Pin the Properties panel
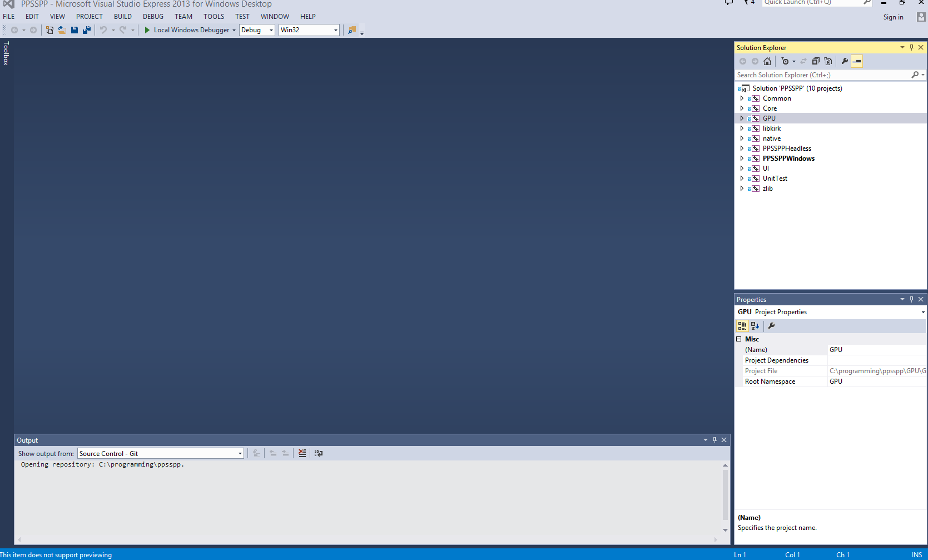928x560 pixels. (x=911, y=299)
